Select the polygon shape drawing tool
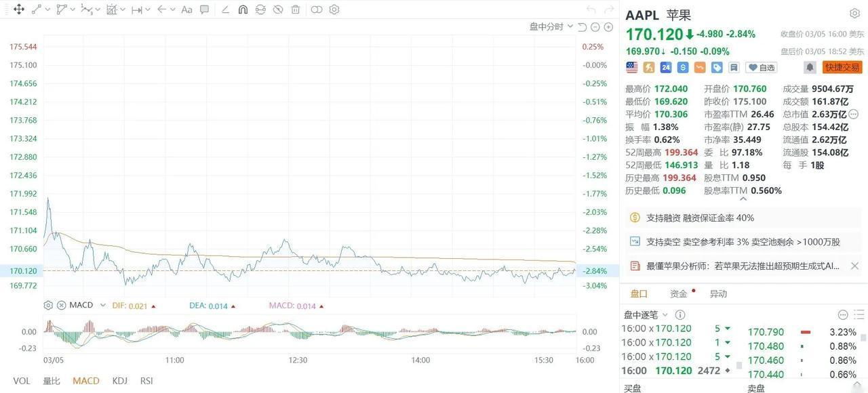 tap(61, 9)
